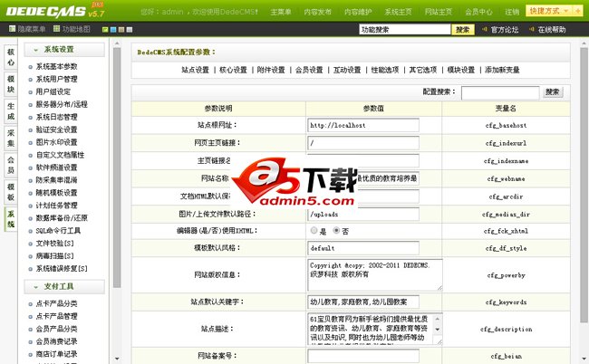This screenshot has height=364, width=589.
Task: Go to 网站主页 in top bar
Action: point(439,12)
